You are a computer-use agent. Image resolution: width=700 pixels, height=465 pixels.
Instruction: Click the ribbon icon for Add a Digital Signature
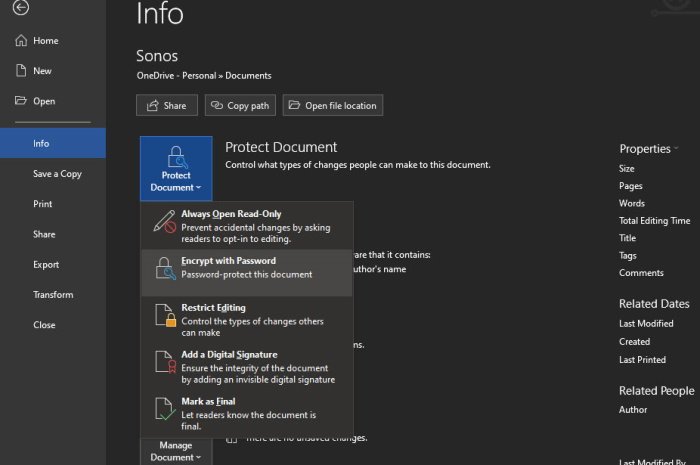(x=165, y=362)
